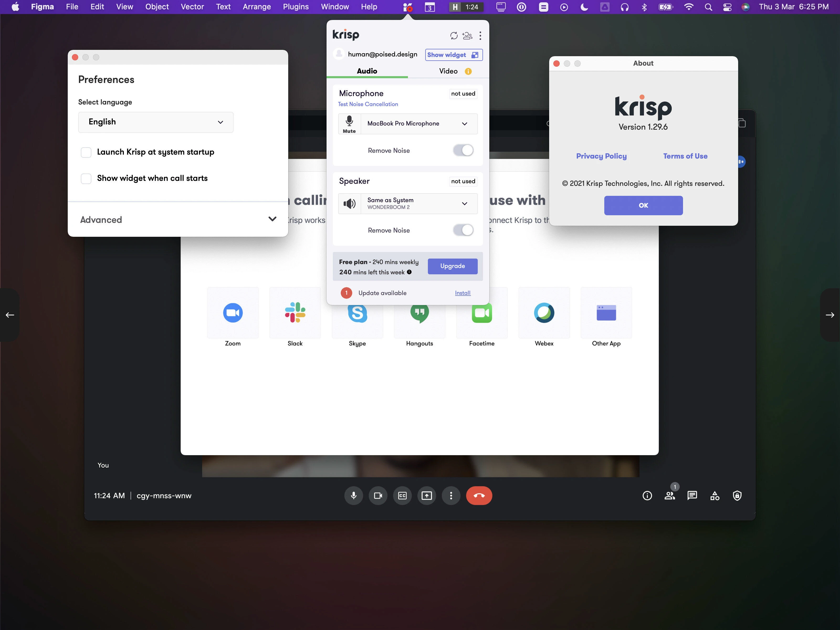The height and width of the screenshot is (630, 840).
Task: Select the Skype app tile
Action: tap(357, 321)
